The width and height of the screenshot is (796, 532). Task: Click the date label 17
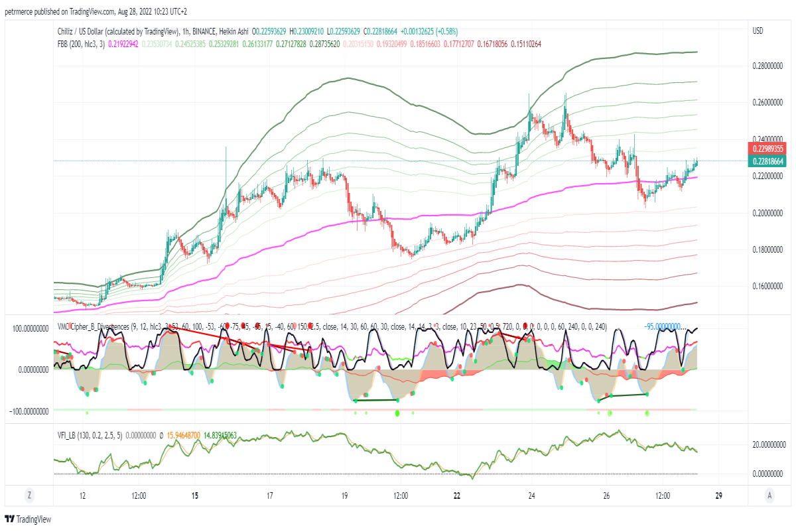tap(270, 496)
